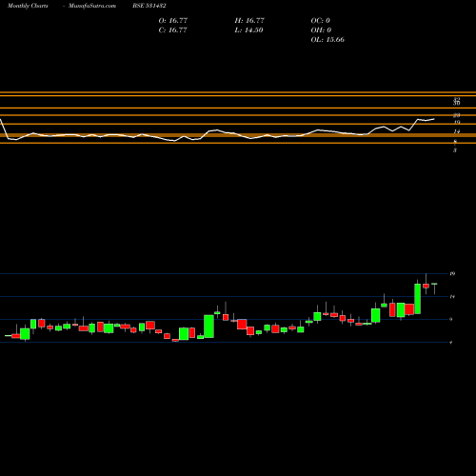
Task: Click the end point of the white indicator line
Action: 434,119
